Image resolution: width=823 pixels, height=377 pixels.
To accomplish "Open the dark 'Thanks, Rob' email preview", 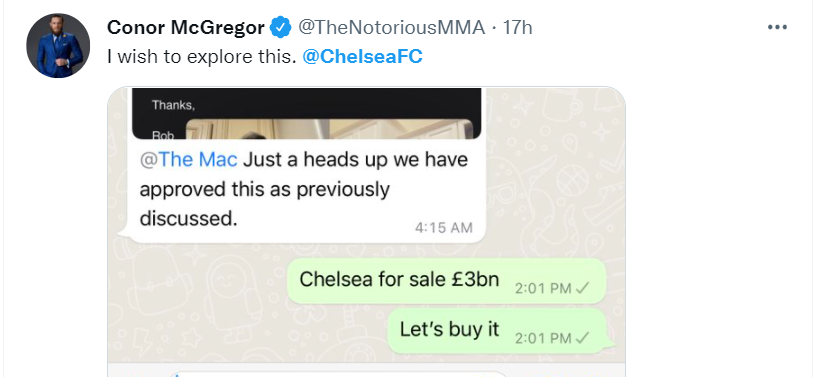I will pyautogui.click(x=307, y=113).
